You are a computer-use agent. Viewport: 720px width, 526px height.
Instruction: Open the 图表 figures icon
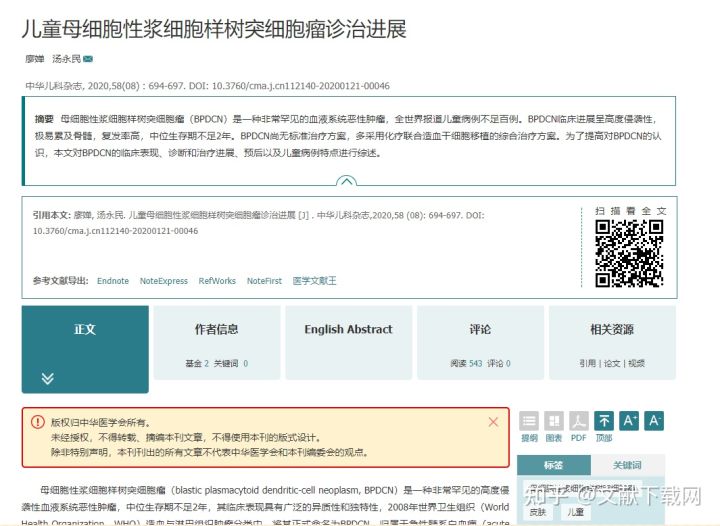[554, 421]
